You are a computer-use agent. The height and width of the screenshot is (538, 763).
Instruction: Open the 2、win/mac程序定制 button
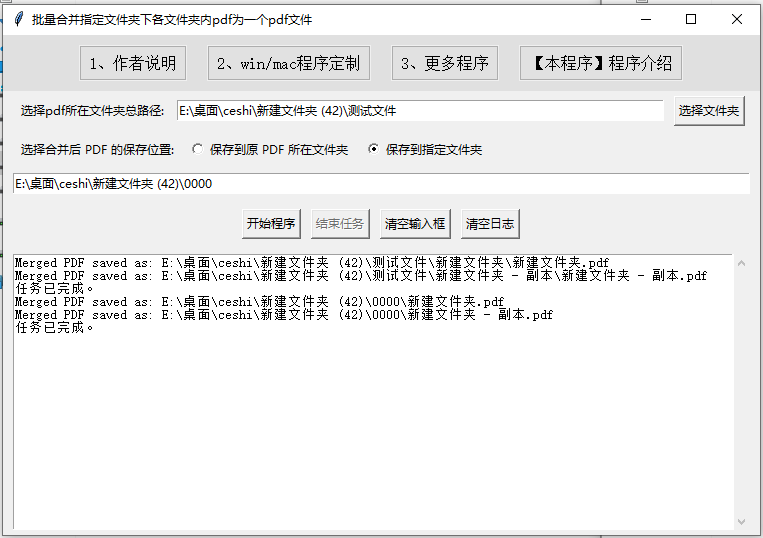tap(289, 63)
